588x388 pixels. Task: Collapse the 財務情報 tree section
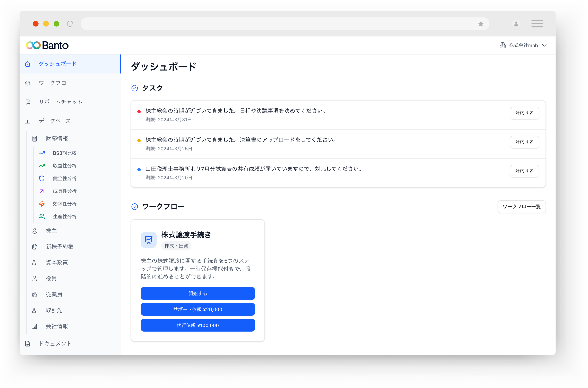(57, 139)
